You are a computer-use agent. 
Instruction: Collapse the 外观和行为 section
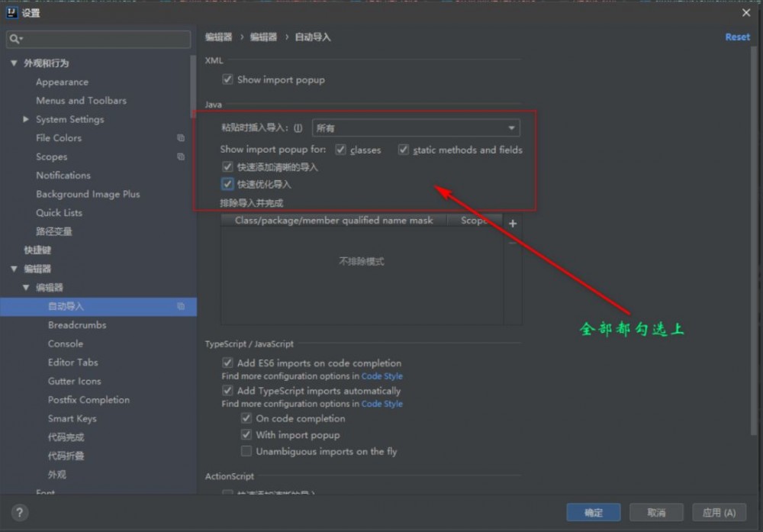click(13, 63)
